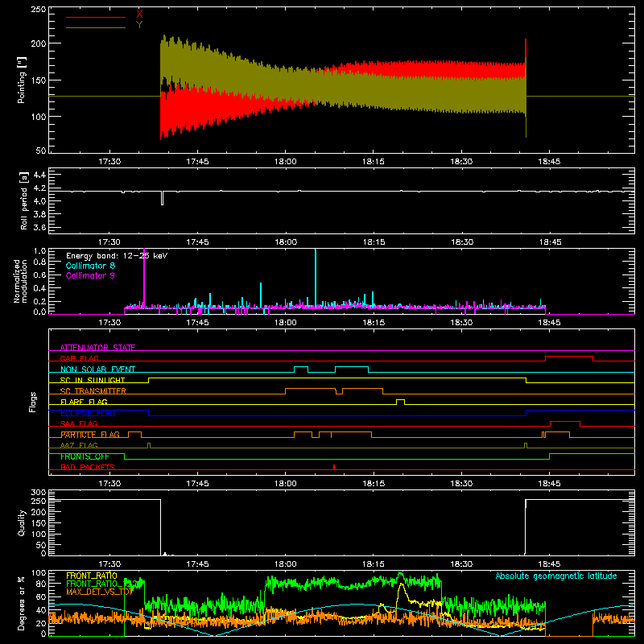Image resolution: width=644 pixels, height=644 pixels.
Task: Click the 'Pointing' vertical axis label
Action: [x=22, y=80]
